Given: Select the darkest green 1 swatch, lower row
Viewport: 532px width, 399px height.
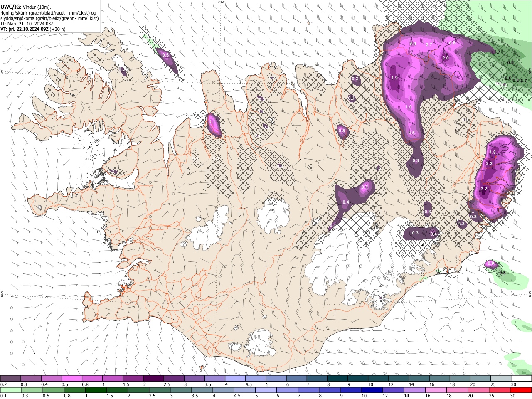Looking at the screenshot, I should (95, 390).
